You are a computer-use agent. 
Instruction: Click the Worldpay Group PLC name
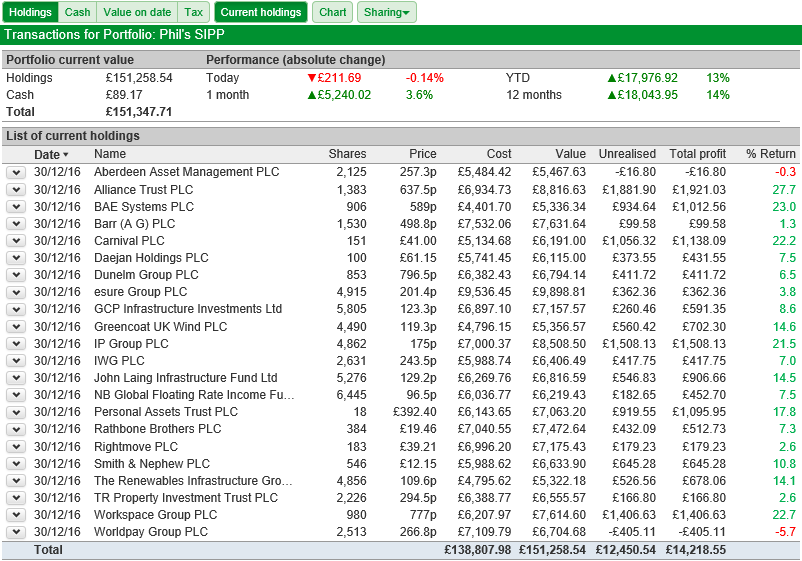[151, 532]
